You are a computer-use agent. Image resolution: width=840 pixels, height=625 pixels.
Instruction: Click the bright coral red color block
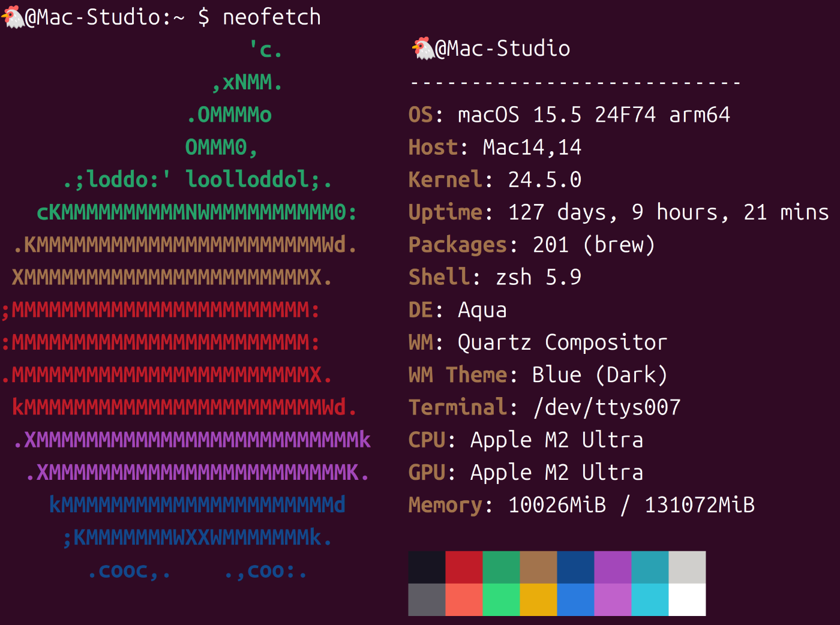(x=464, y=599)
